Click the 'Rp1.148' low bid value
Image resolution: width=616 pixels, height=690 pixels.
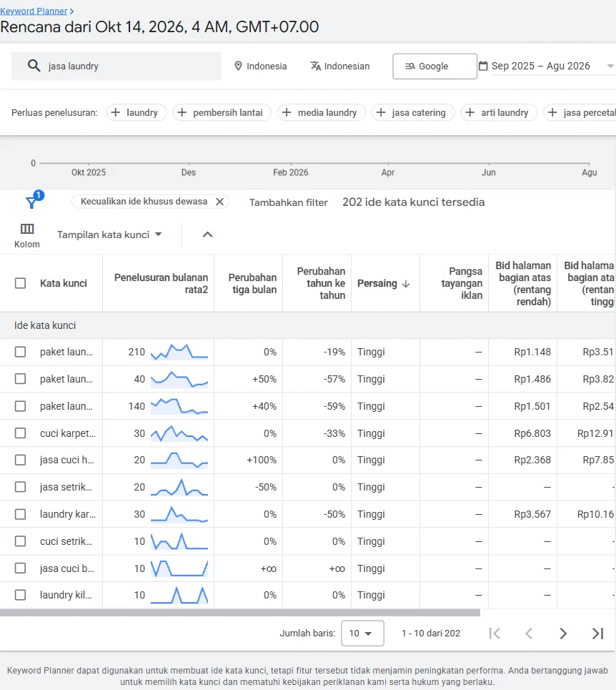pyautogui.click(x=532, y=352)
